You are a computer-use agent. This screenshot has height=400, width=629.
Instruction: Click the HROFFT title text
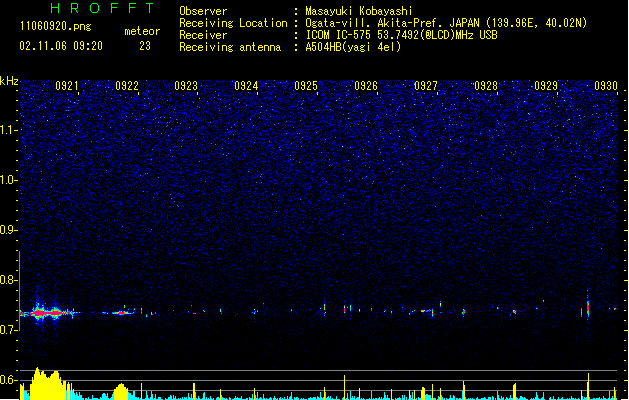click(x=102, y=8)
